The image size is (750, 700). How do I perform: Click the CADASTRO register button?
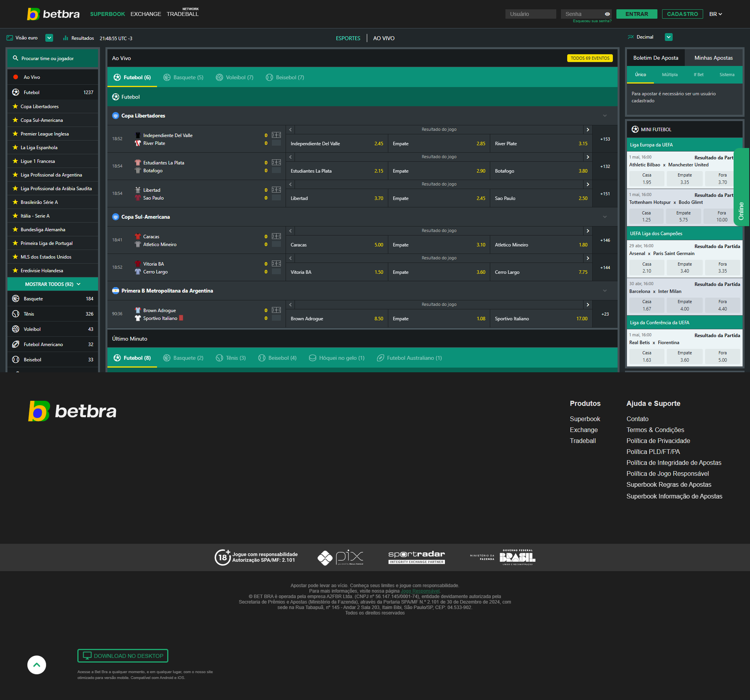tap(682, 14)
